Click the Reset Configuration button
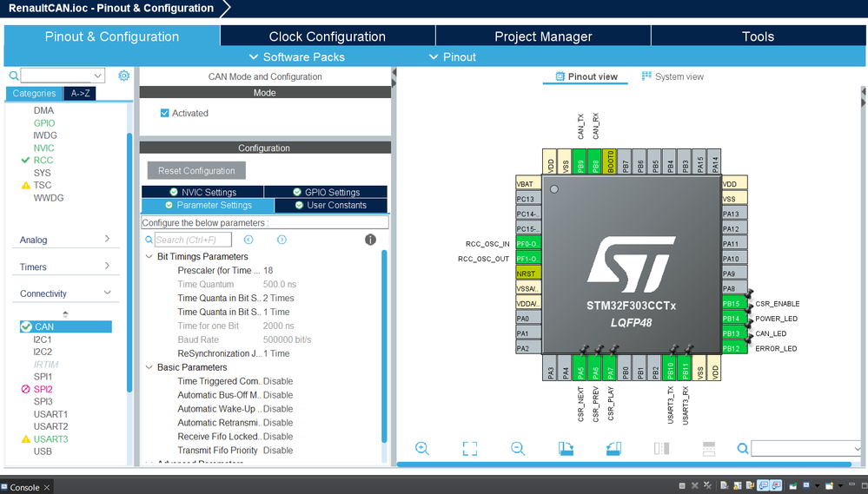 (x=196, y=170)
